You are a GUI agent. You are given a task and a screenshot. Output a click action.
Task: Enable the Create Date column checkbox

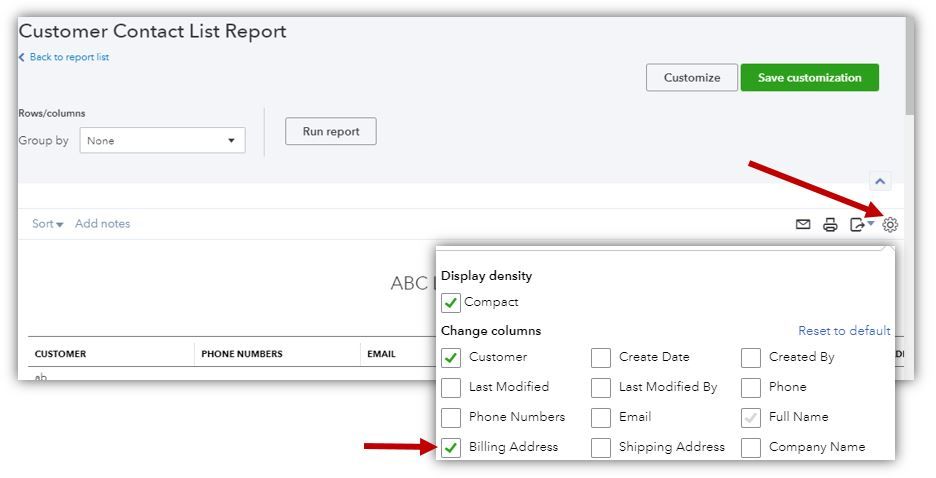click(601, 357)
